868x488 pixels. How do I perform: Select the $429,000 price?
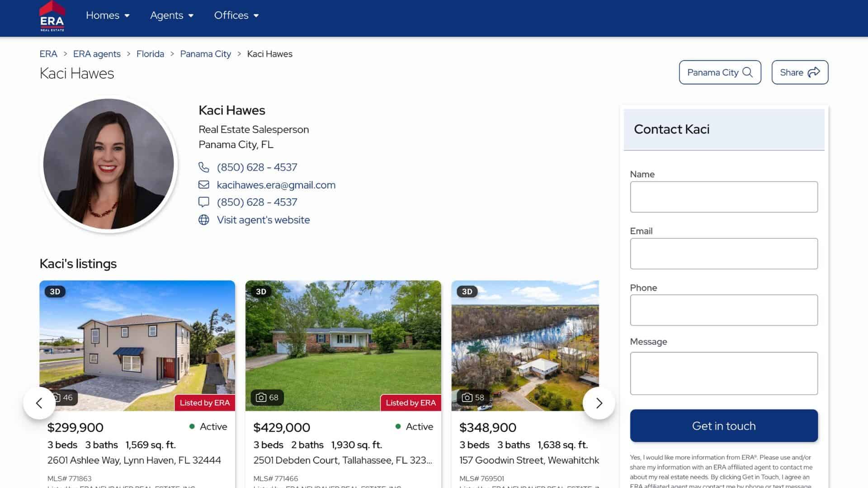pyautogui.click(x=282, y=427)
